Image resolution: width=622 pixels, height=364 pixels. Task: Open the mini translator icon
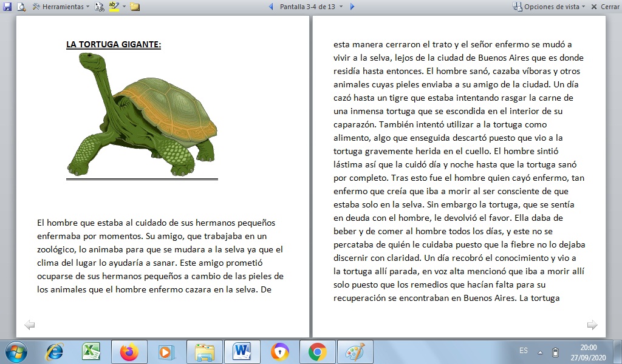tap(100, 6)
